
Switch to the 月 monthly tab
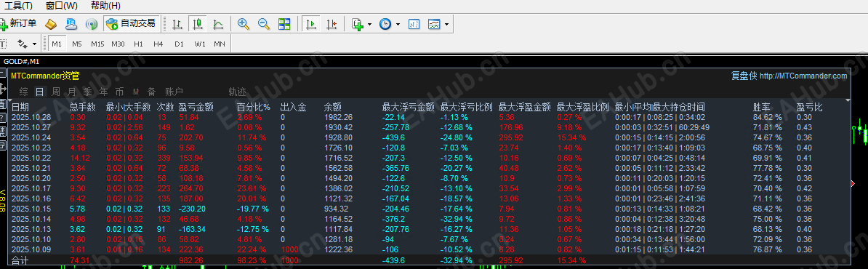(72, 92)
